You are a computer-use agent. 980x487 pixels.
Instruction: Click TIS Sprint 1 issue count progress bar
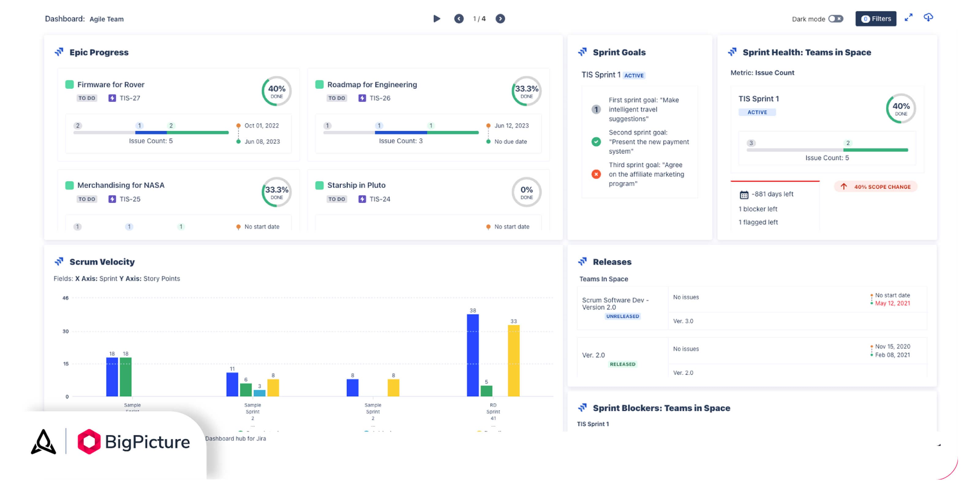pyautogui.click(x=827, y=150)
